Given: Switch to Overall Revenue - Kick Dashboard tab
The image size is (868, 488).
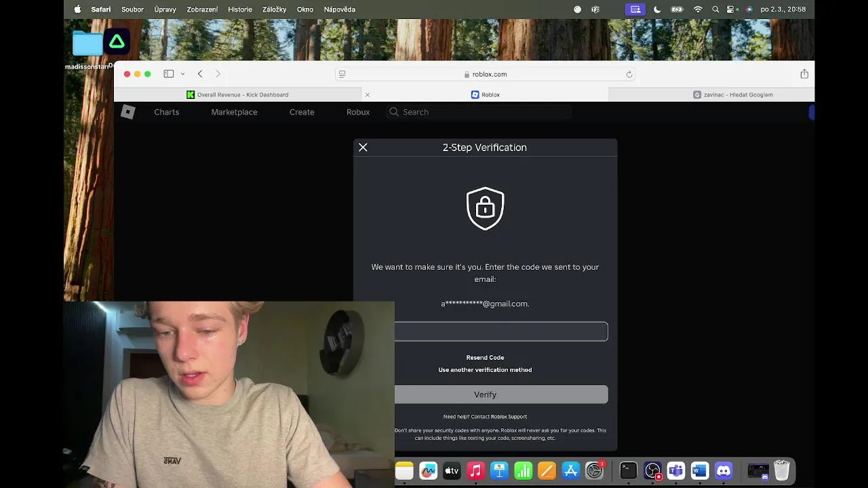Looking at the screenshot, I should pos(237,95).
